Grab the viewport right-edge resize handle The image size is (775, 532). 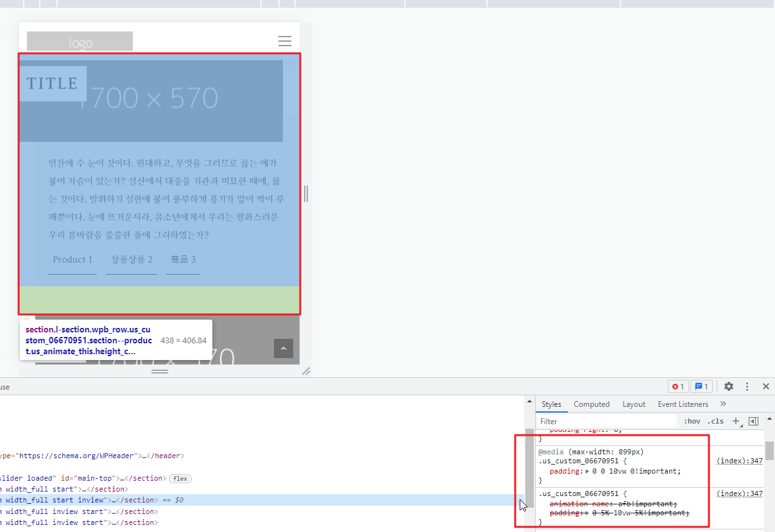[306, 193]
